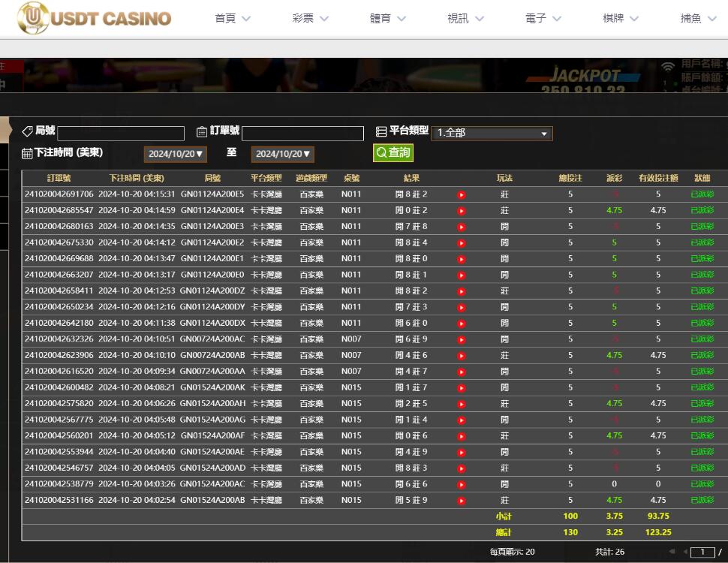Screen dimensions: 728x563
Task: Play result video for round GN01124A200E4
Action: 461,211
